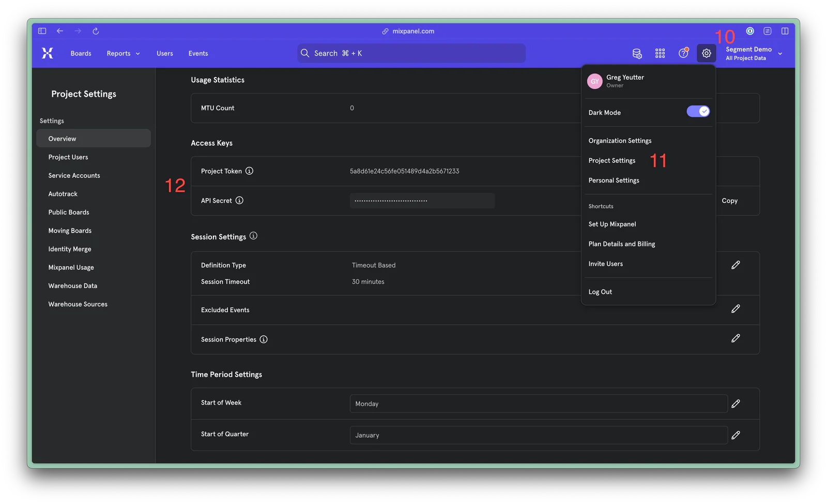Reload the page with the refresh icon
Screen dimensions: 827x504
coord(96,31)
